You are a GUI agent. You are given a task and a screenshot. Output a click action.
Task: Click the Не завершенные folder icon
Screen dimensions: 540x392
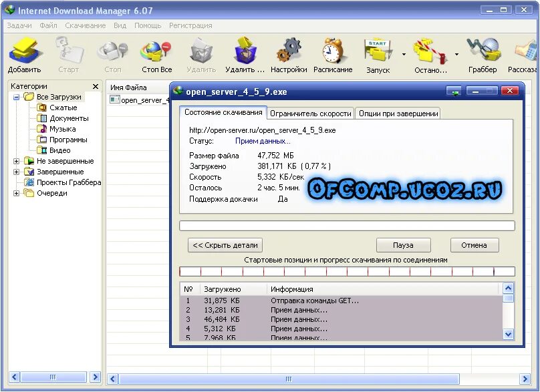click(x=29, y=161)
